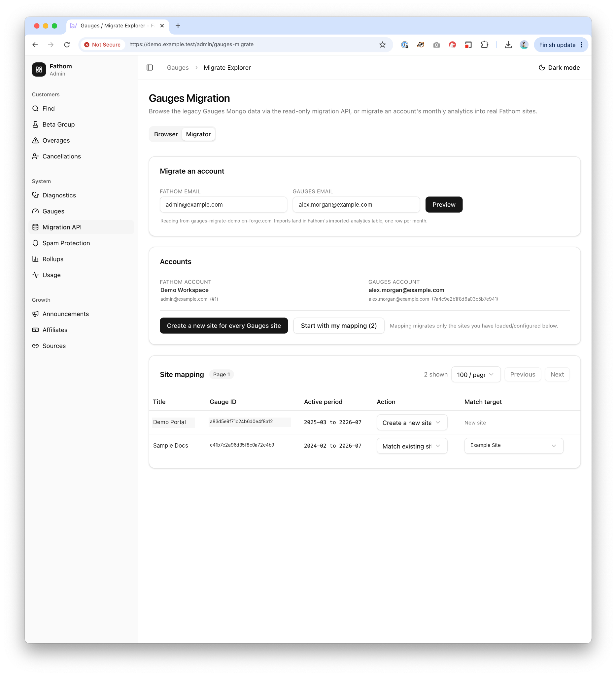Screen dimensions: 616x676
Task: Bookmark page with the star icon
Action: [x=382, y=45]
